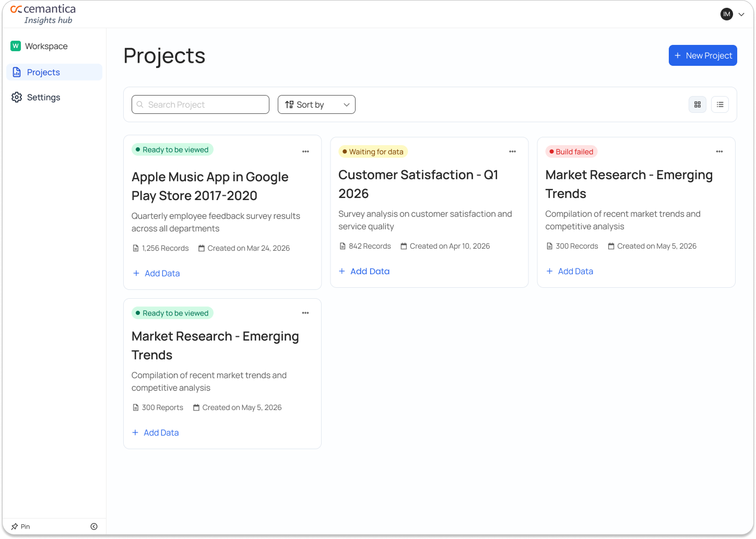Open options menu for Customer Satisfaction card
The width and height of the screenshot is (756, 539).
[513, 151]
